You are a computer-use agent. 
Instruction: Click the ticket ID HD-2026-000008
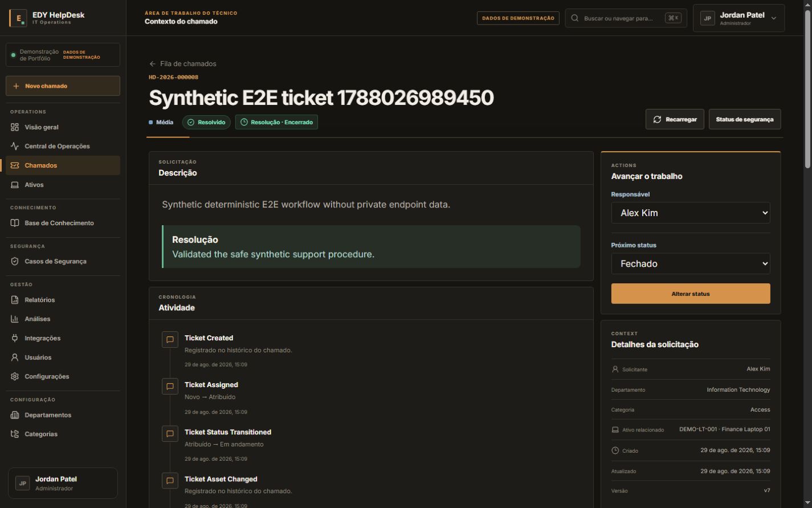pyautogui.click(x=174, y=77)
